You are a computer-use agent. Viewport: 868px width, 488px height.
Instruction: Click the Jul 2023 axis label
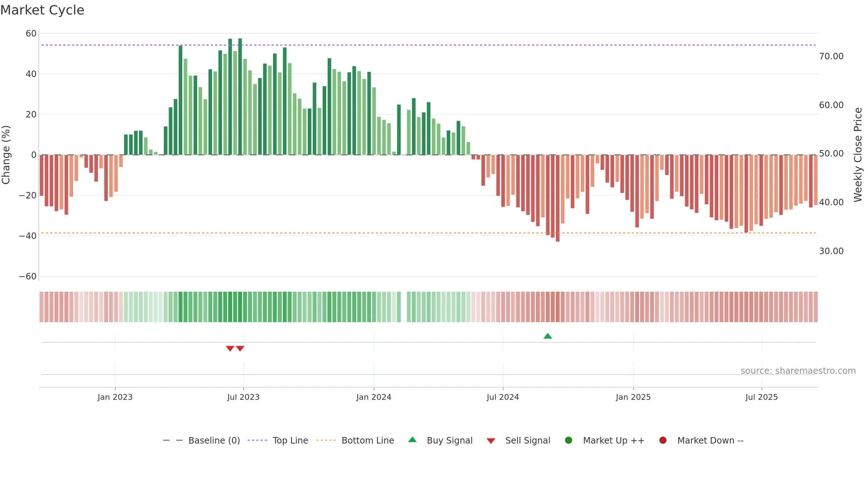243,397
